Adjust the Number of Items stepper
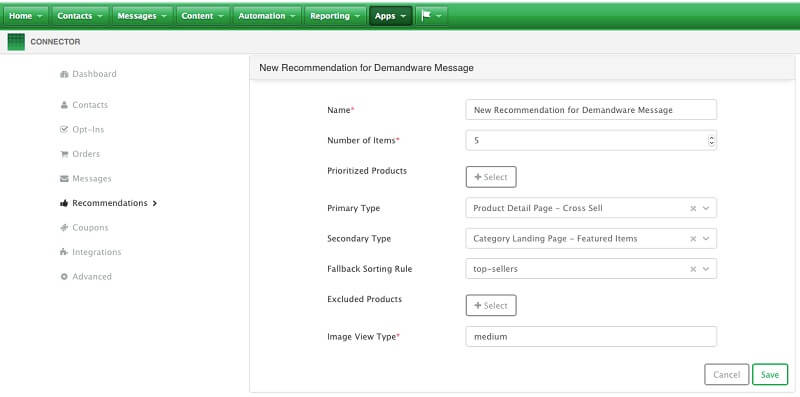800x397 pixels. click(x=711, y=140)
